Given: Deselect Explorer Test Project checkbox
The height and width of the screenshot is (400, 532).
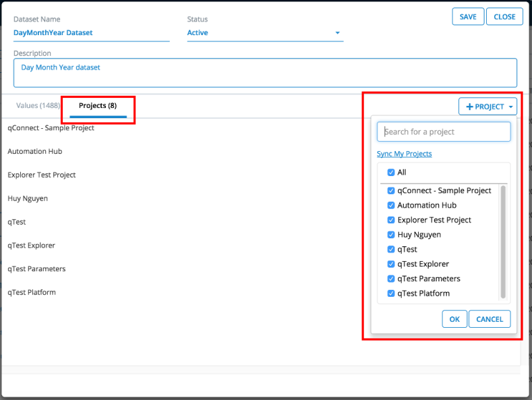Looking at the screenshot, I should 391,221.
